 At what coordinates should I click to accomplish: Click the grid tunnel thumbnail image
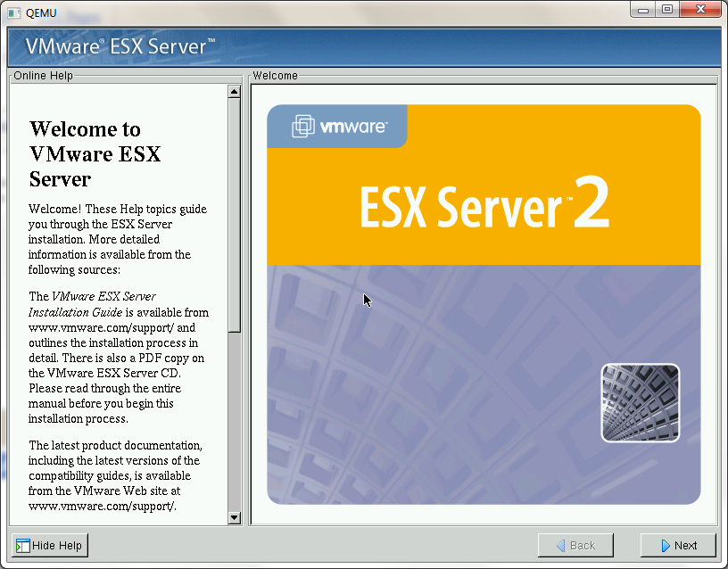click(x=640, y=402)
